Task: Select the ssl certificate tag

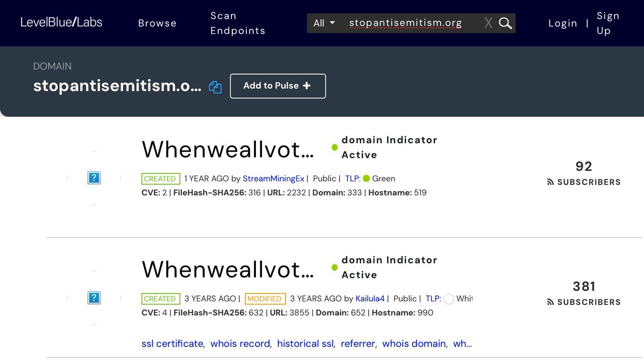Action: [172, 344]
